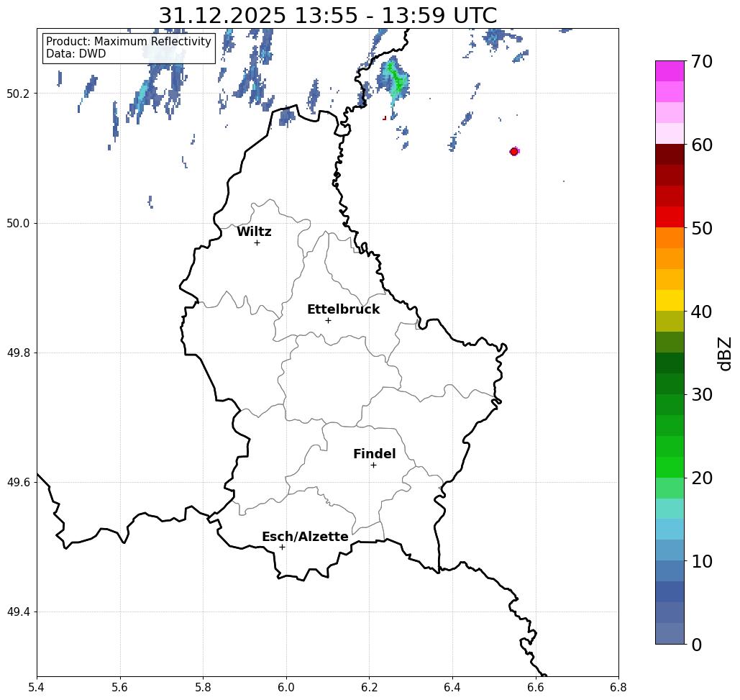The height and width of the screenshot is (700, 740).
Task: Click the Ettelbruck station cross marker
Action: tap(329, 320)
